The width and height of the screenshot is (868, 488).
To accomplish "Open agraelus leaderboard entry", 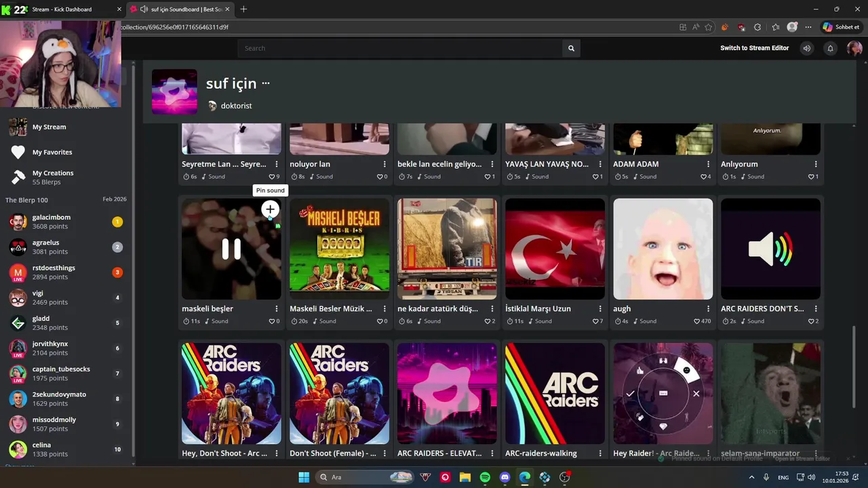I will [66, 247].
